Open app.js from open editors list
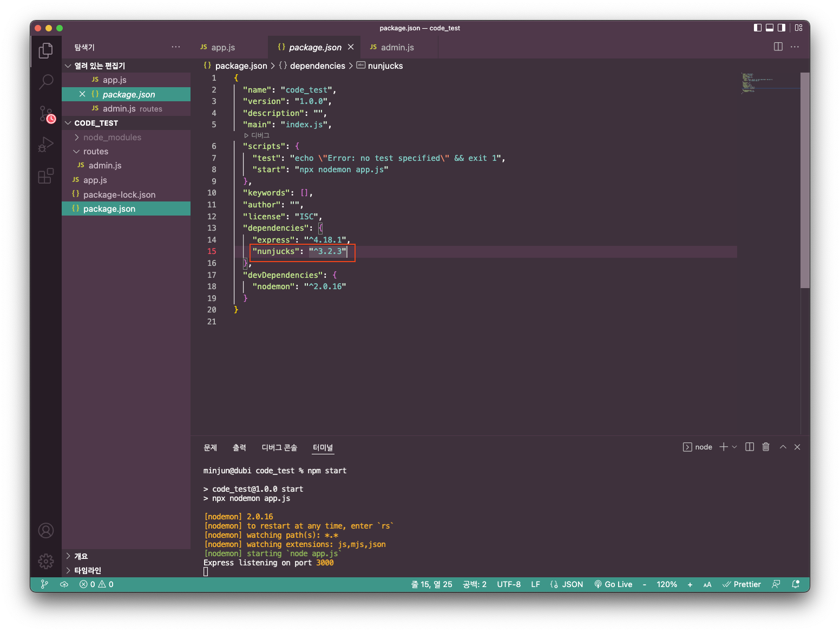The image size is (840, 632). pos(126,80)
